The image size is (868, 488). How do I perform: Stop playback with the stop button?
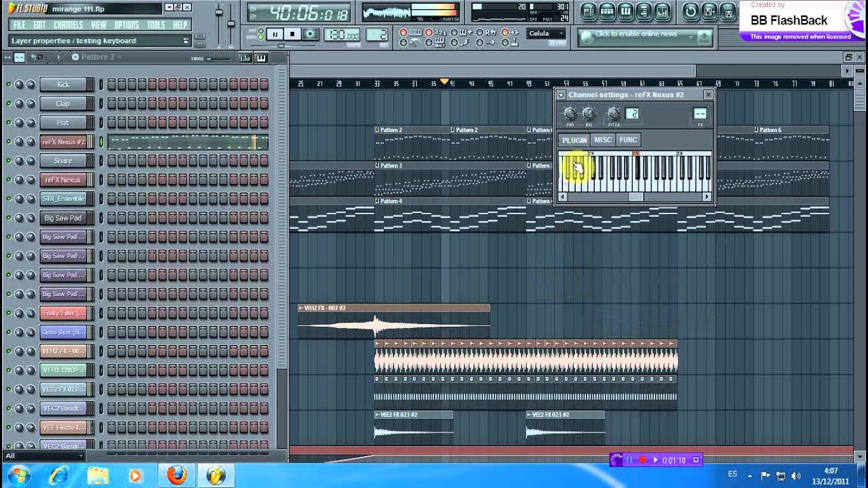(x=292, y=34)
